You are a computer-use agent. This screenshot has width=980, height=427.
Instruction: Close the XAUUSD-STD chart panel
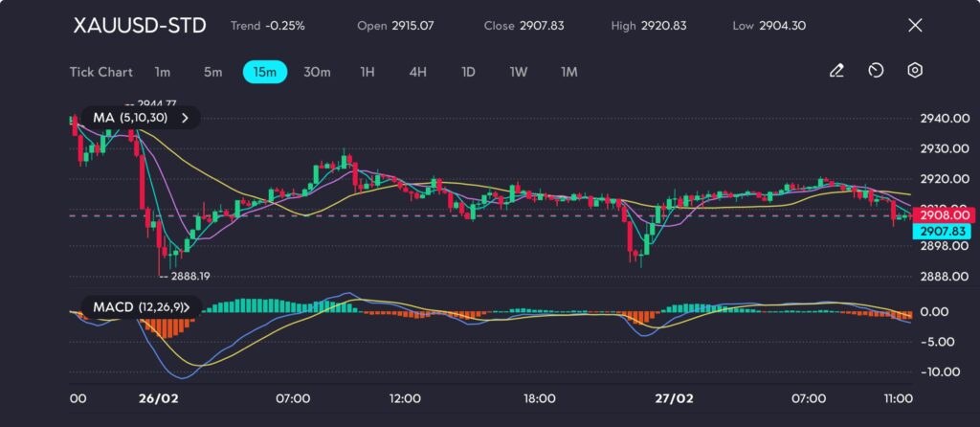pyautogui.click(x=915, y=26)
